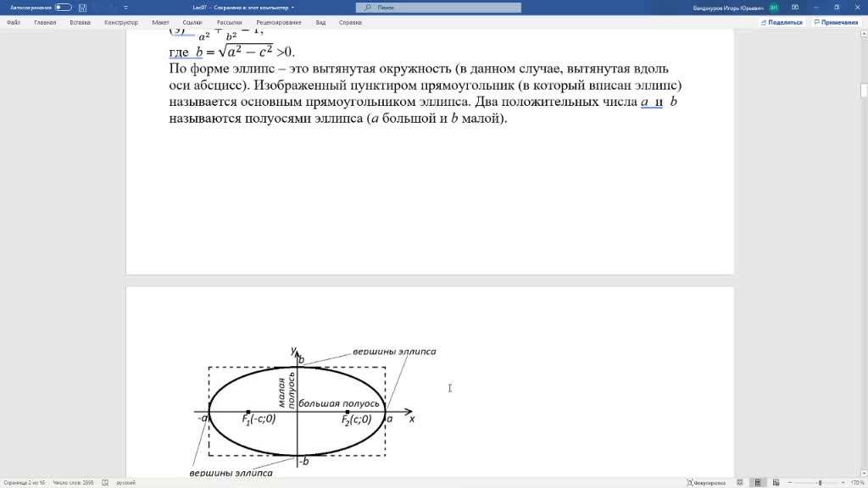Open the user account avatar
868x488 pixels.
point(774,8)
